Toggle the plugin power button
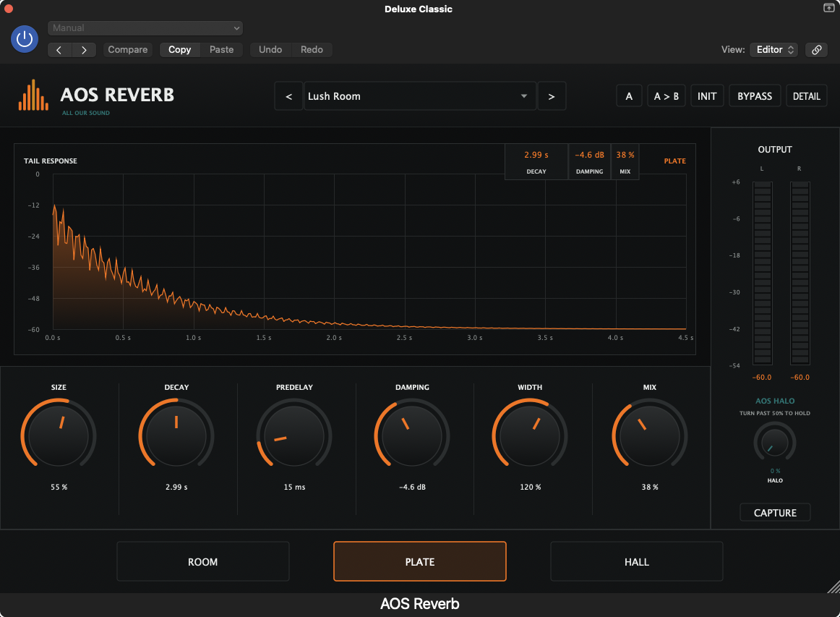Image resolution: width=840 pixels, height=617 pixels. 25,38
